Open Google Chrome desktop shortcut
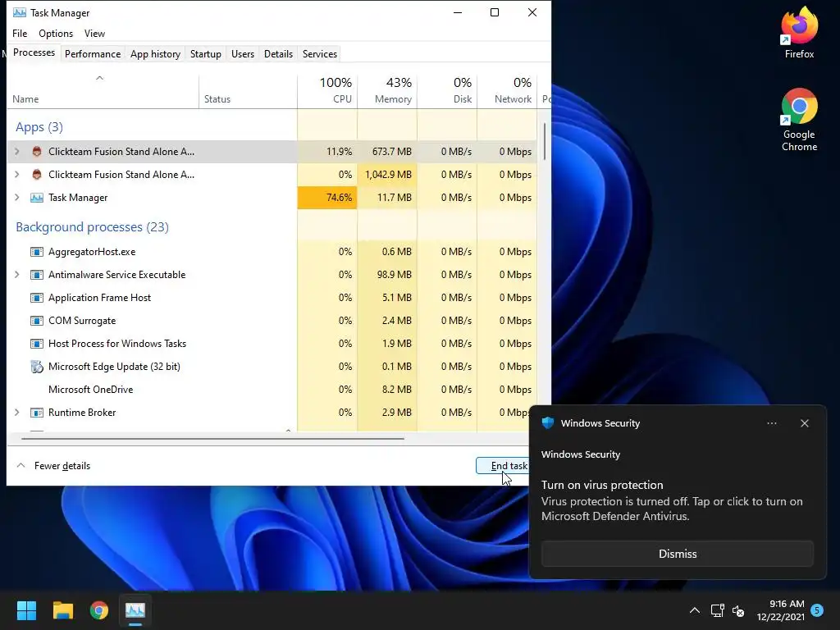 799,120
